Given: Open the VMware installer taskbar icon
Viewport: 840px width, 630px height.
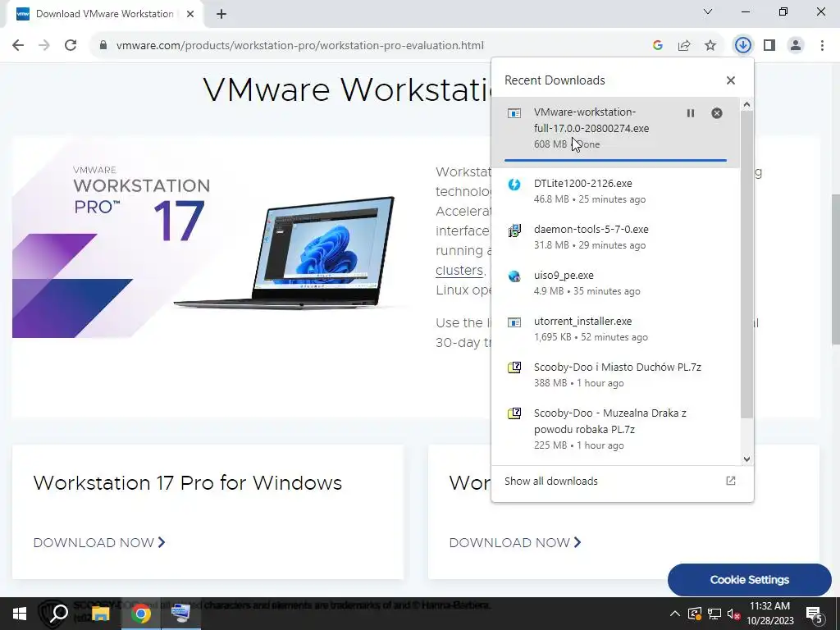Looking at the screenshot, I should point(180,614).
